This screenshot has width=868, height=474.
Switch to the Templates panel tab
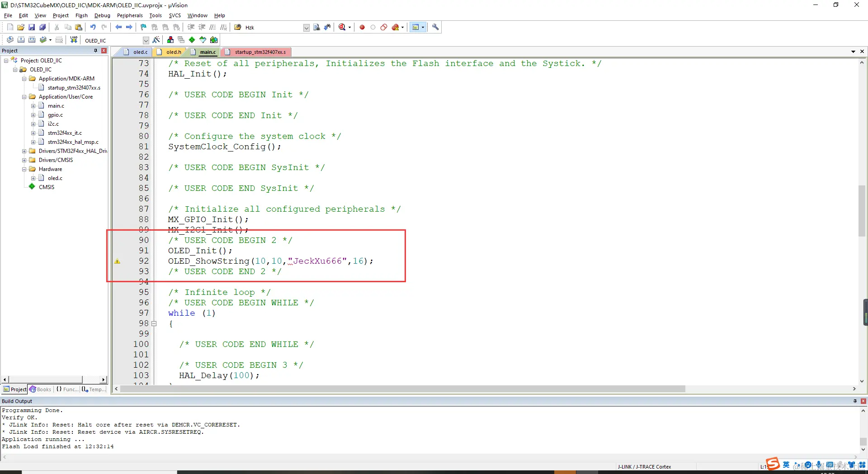pos(94,389)
